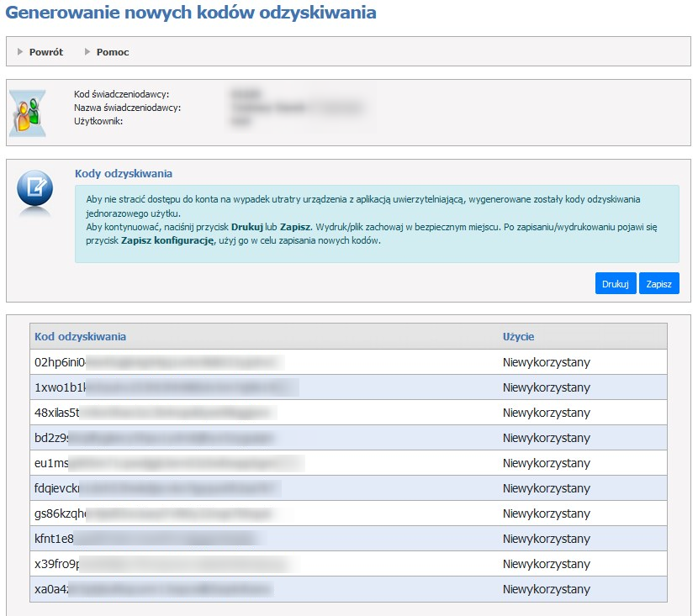This screenshot has height=616, width=698.
Task: Click the blue edit icon beside Kody odzyskiwania
Action: pyautogui.click(x=35, y=188)
